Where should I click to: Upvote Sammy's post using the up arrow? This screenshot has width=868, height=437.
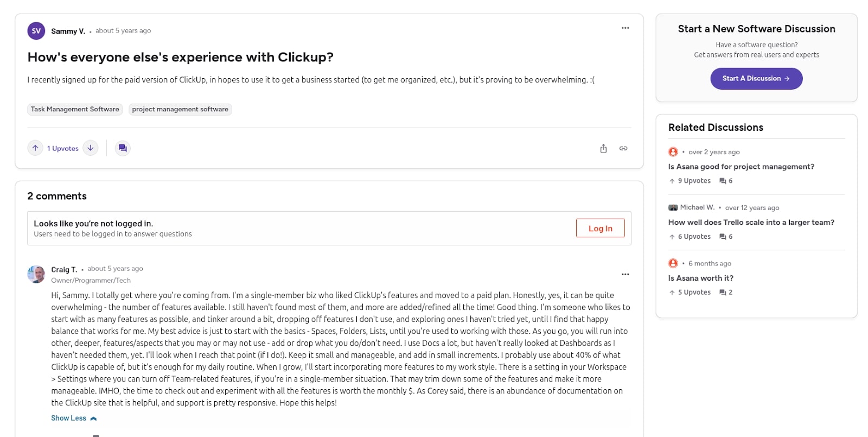35,148
